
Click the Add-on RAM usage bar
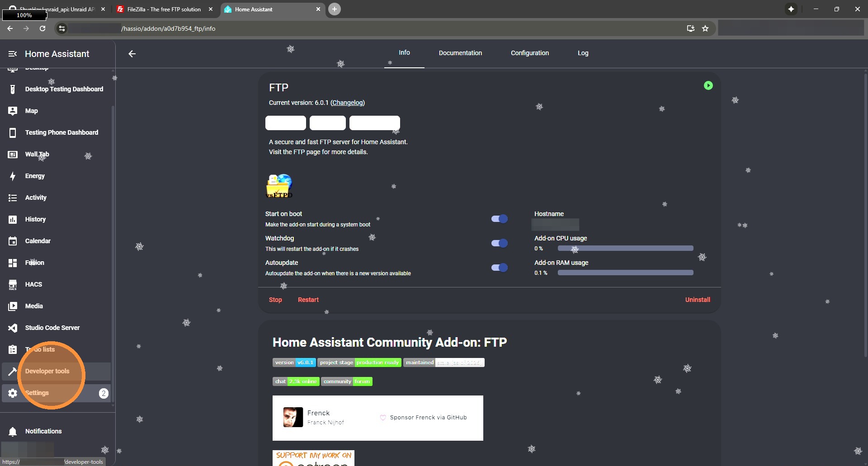(x=626, y=273)
